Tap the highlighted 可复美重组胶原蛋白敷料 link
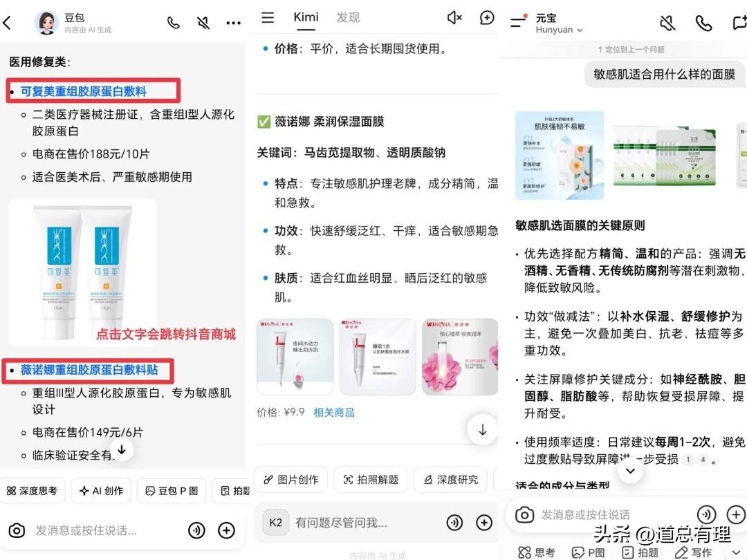747x560 pixels. point(86,90)
